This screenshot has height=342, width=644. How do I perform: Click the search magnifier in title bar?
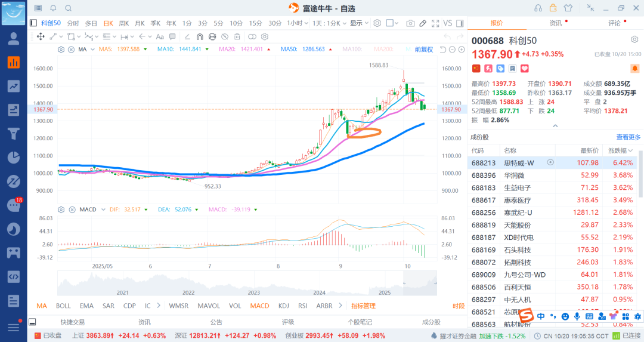tap(69, 8)
